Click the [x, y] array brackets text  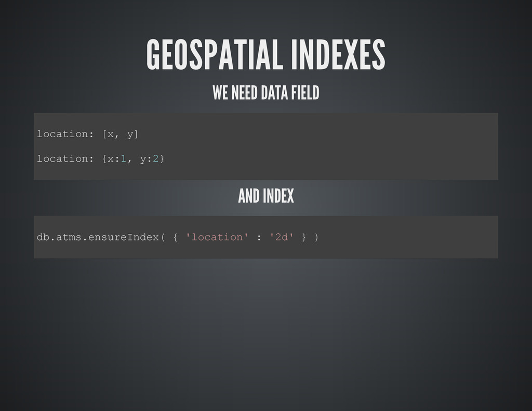click(120, 135)
